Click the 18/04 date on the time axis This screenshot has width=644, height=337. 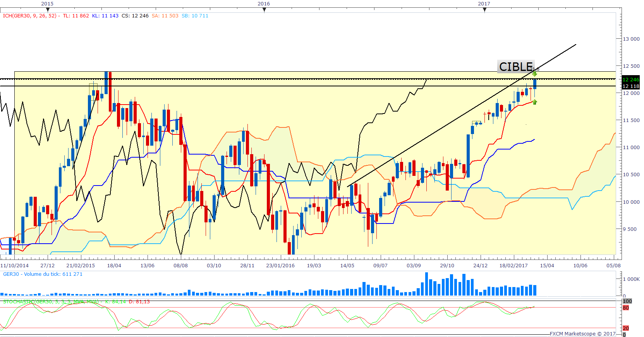[x=114, y=266]
